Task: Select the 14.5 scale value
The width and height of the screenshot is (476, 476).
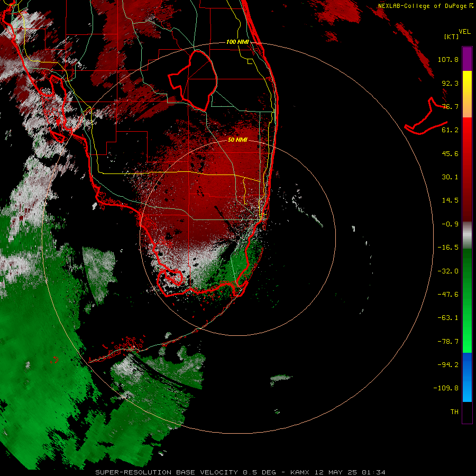Action: (450, 200)
